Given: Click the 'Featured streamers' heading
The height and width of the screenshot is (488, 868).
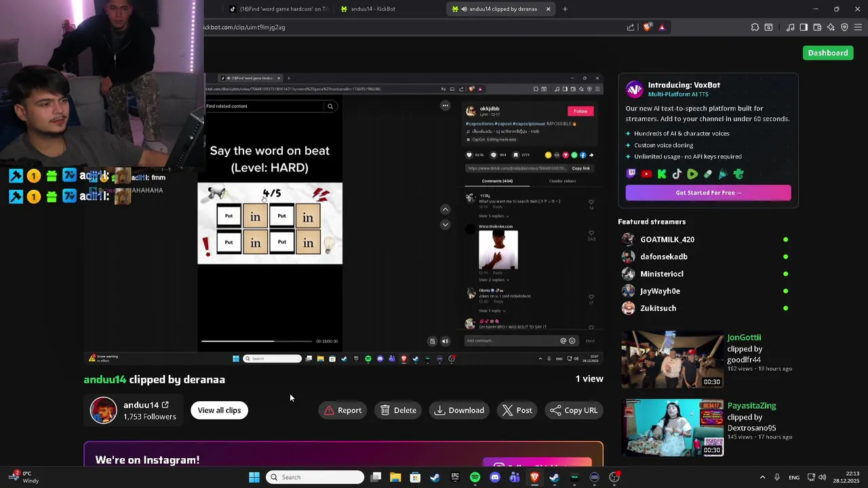Looking at the screenshot, I should (652, 222).
